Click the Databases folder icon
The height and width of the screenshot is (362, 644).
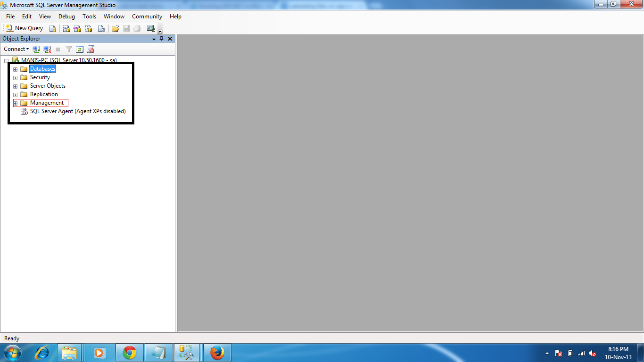[x=24, y=69]
